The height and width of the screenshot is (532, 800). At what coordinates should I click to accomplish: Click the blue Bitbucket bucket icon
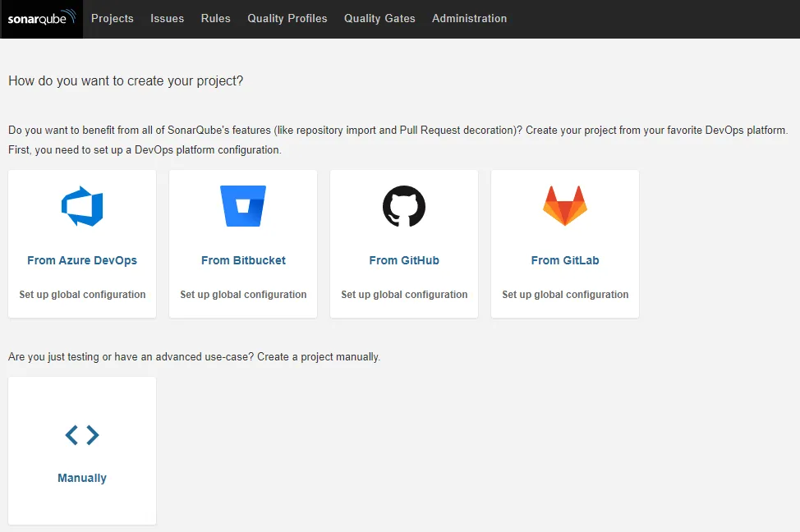(242, 206)
